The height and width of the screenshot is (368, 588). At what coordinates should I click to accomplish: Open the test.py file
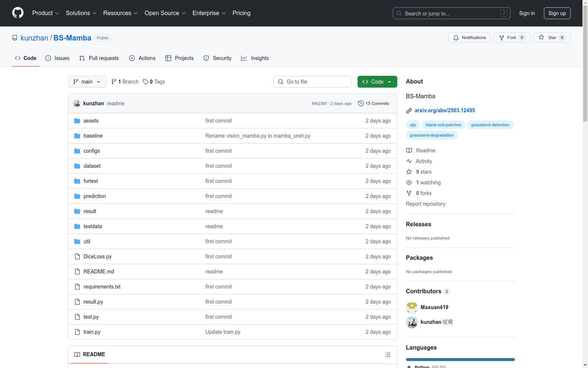click(91, 317)
